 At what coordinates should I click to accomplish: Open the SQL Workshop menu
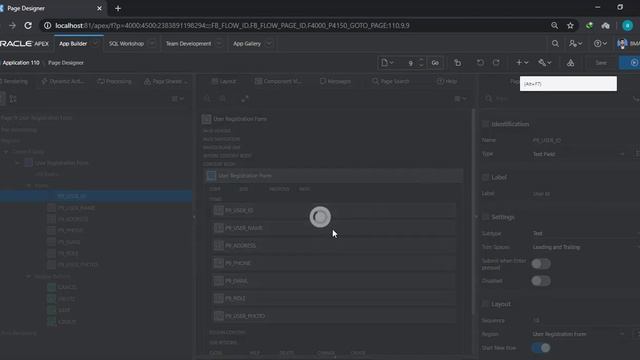tap(126, 44)
